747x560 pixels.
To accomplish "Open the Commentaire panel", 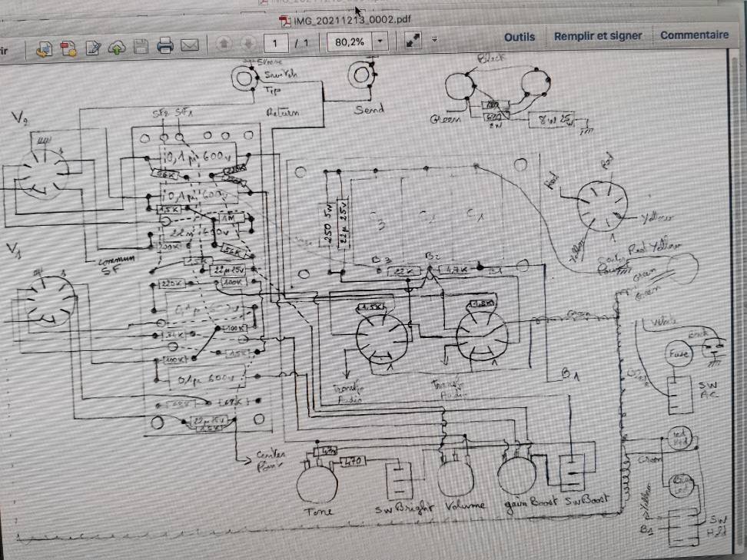I will click(694, 35).
